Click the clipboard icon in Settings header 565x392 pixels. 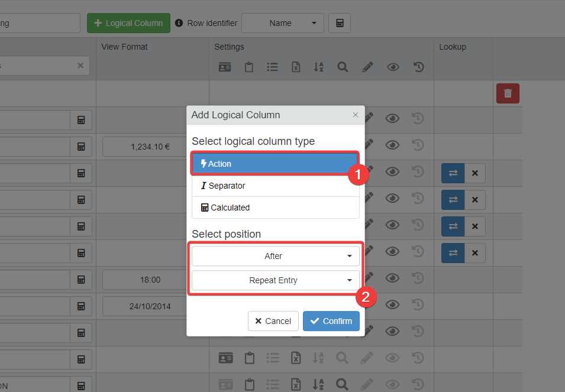249,67
